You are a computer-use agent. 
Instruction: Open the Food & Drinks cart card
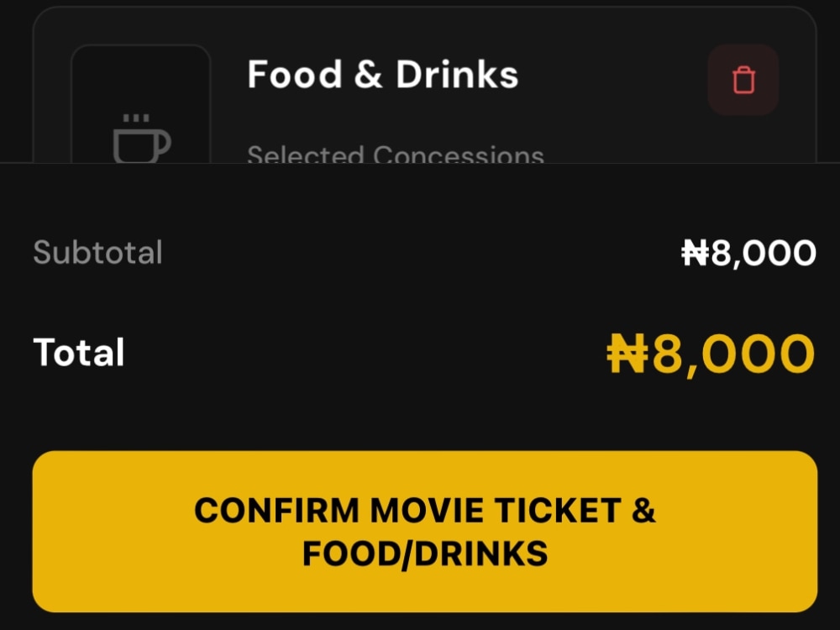pos(425,85)
